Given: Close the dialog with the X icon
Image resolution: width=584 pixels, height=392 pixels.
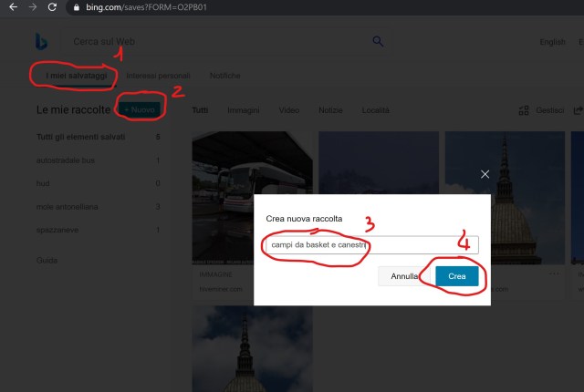Looking at the screenshot, I should (x=485, y=173).
